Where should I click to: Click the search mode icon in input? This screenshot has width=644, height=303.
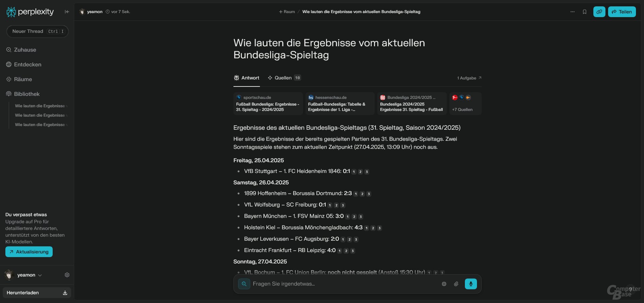pos(244,284)
